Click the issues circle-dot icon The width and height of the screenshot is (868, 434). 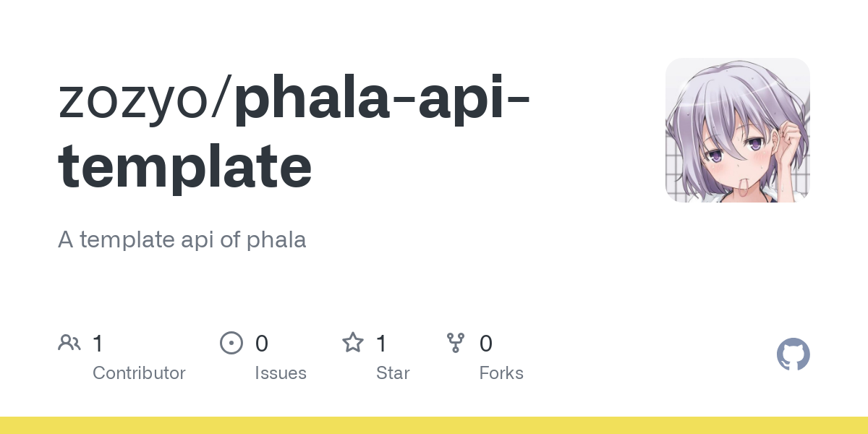pyautogui.click(x=231, y=343)
